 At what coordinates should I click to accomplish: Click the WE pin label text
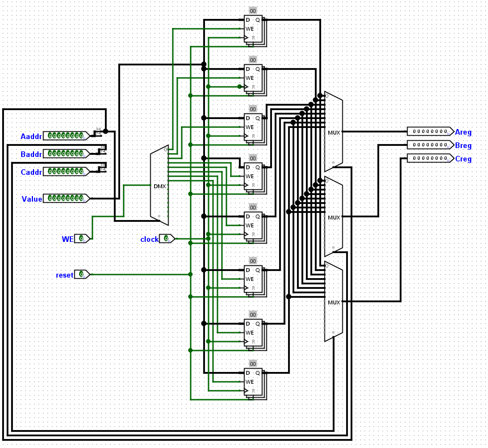click(68, 239)
